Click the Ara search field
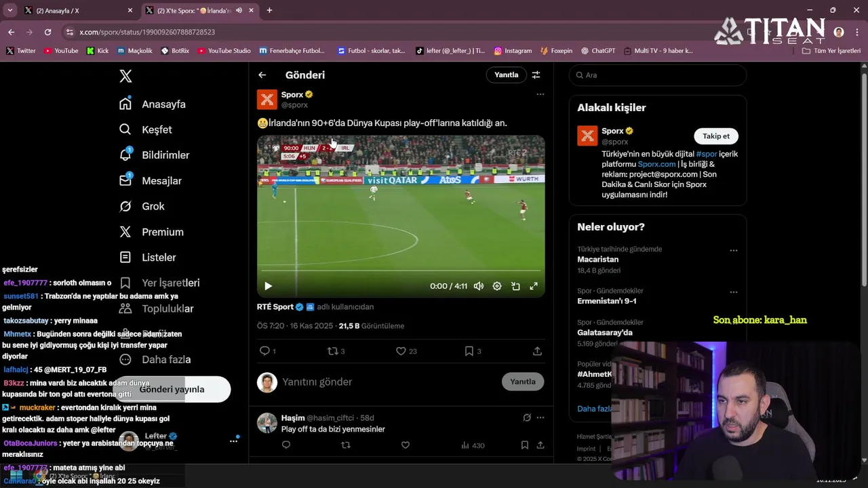This screenshot has height=488, width=868. (658, 75)
